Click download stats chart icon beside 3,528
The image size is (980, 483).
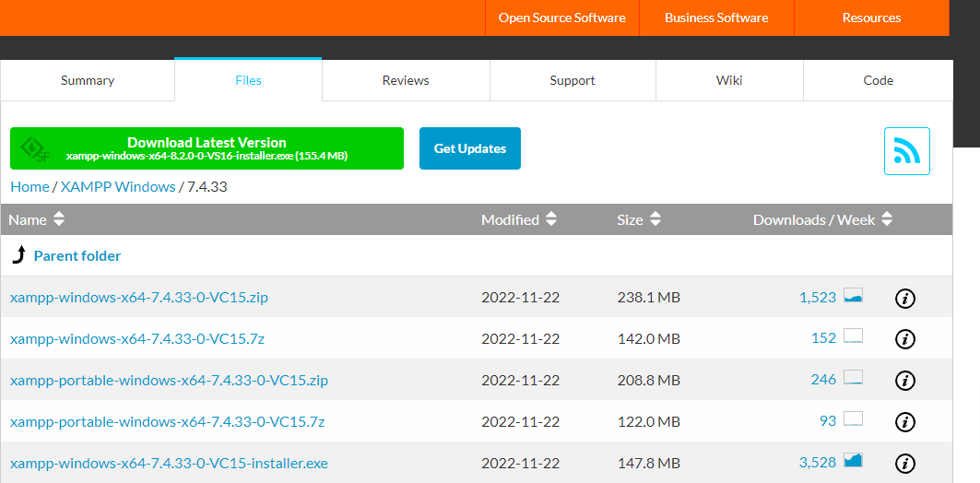tap(853, 461)
